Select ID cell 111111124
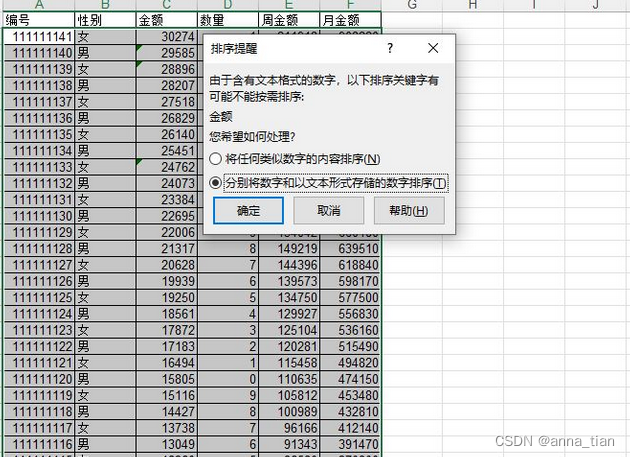This screenshot has height=457, width=630. tap(39, 314)
